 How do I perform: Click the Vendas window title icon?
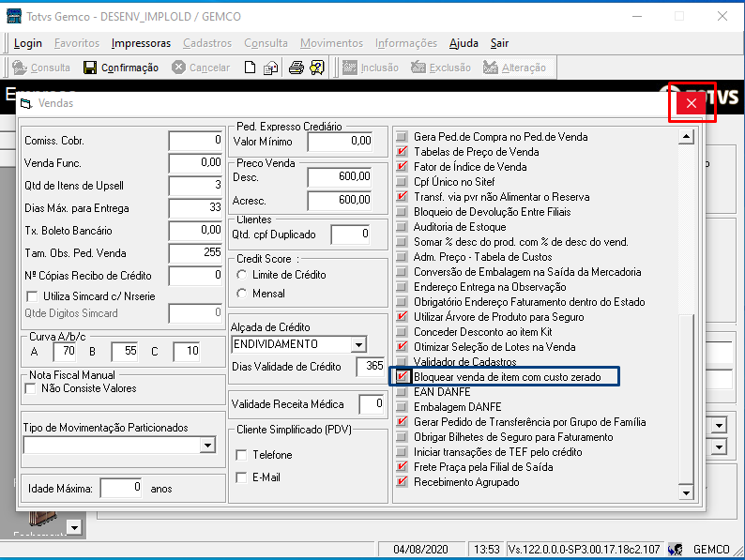click(x=25, y=103)
